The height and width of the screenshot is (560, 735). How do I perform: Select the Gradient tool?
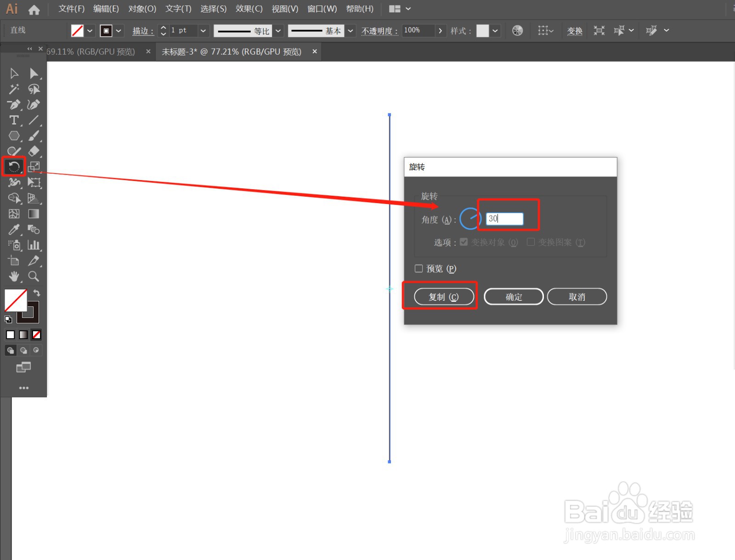pyautogui.click(x=34, y=214)
